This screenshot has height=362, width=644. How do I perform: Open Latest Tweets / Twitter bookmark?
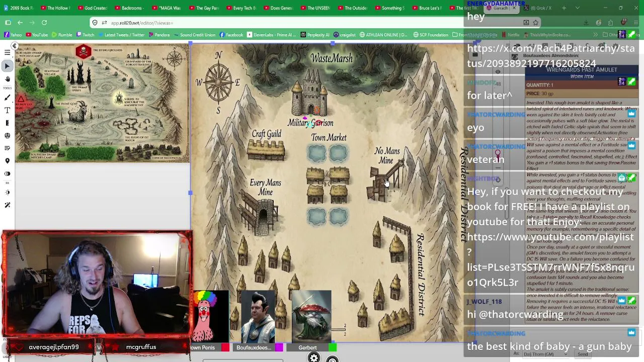pos(121,35)
